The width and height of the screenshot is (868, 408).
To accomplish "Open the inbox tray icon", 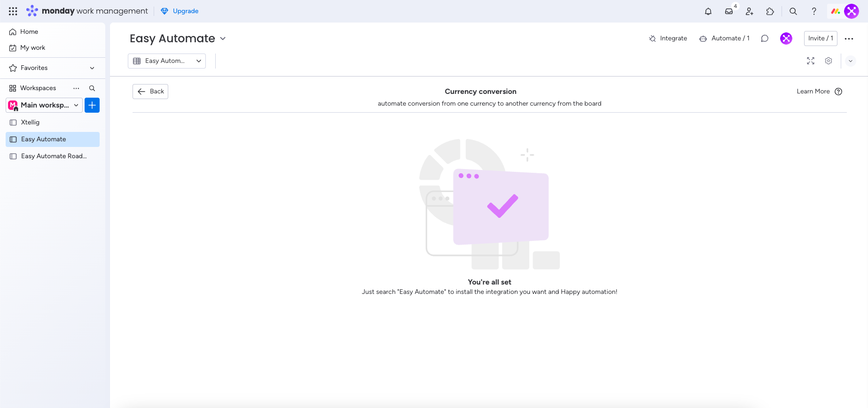I will [x=728, y=11].
